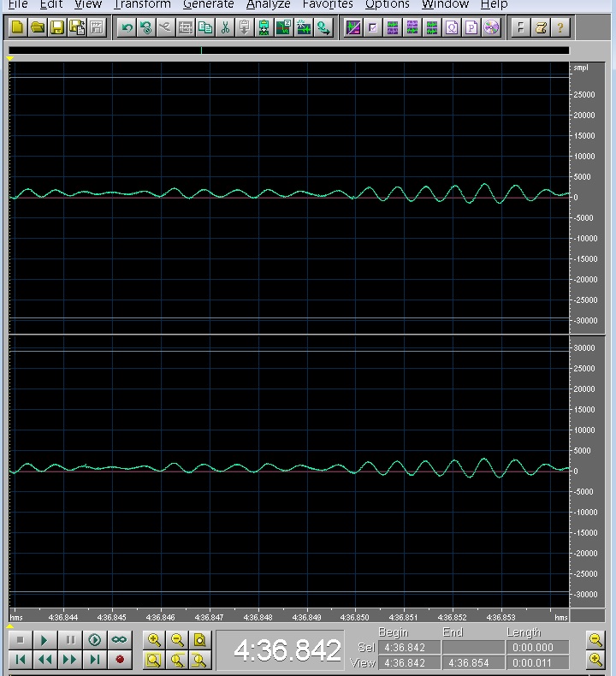Click the 4:36.848 label on time ruler
The image size is (616, 676).
point(258,617)
